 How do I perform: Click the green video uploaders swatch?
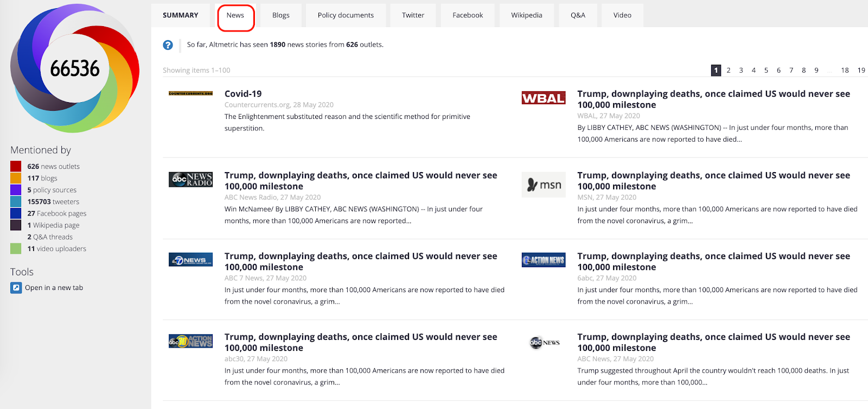point(16,249)
